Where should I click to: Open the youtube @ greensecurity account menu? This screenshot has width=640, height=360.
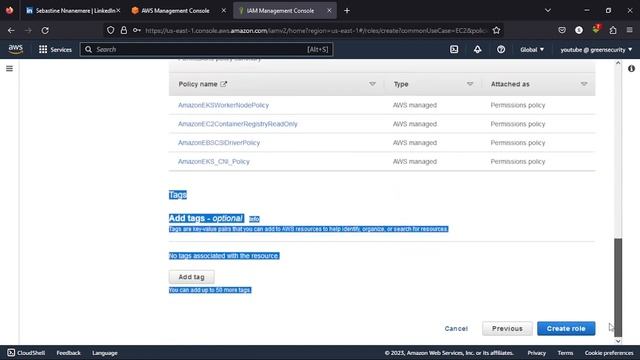click(596, 49)
